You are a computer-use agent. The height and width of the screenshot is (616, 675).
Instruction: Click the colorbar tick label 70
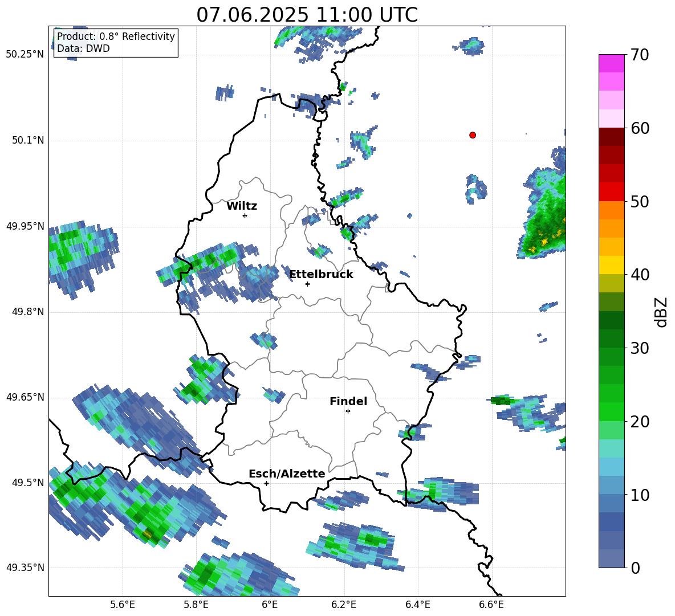640,55
